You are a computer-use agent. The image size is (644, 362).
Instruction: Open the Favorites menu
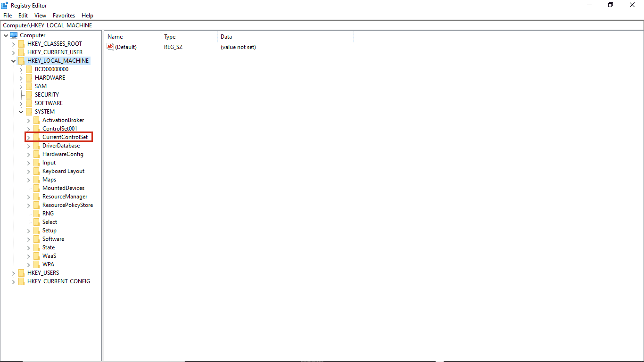point(64,16)
